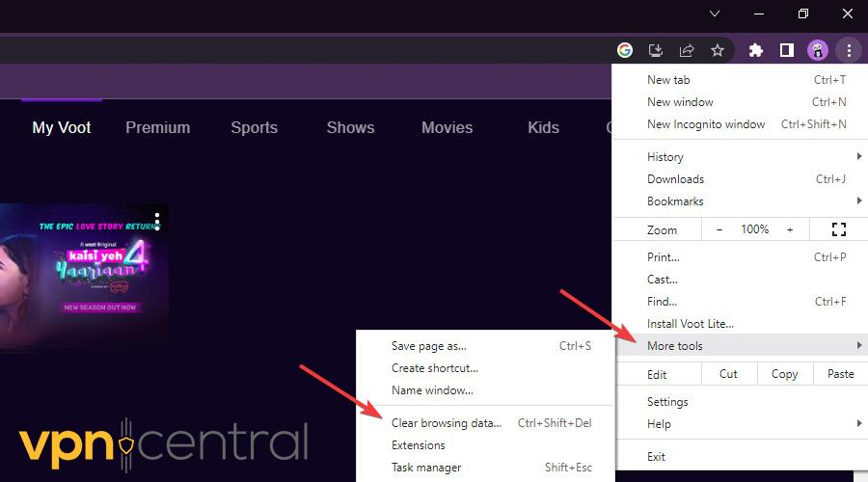
Task: Select New window menu item
Action: [740, 102]
